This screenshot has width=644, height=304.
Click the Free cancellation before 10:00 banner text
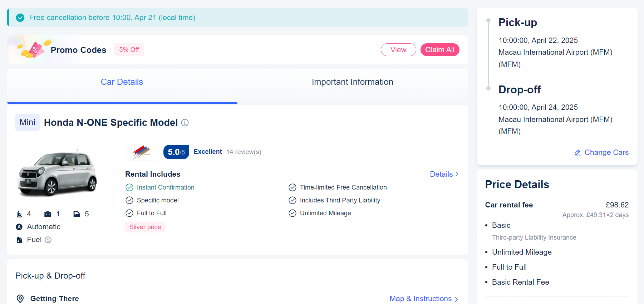112,18
